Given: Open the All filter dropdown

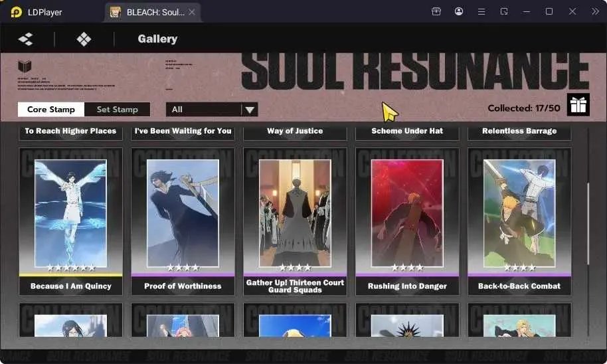Looking at the screenshot, I should (x=212, y=110).
